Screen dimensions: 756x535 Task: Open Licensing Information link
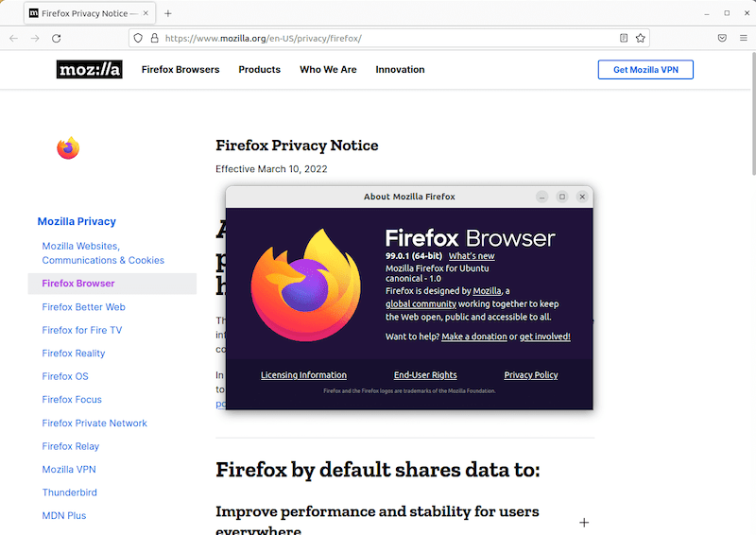(303, 375)
